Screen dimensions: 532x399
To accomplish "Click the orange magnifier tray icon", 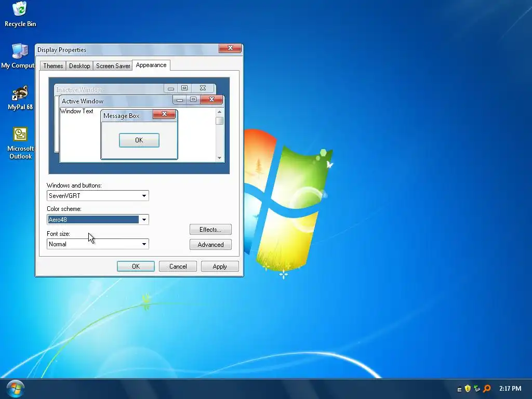I will click(487, 389).
